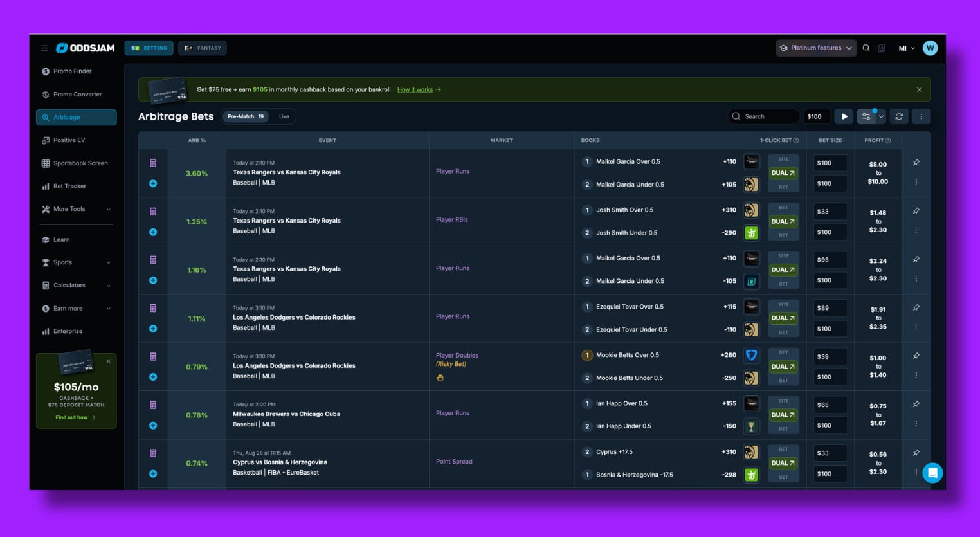Pin the 1.25% Josh Smith arb
This screenshot has width=980, height=537.
[916, 211]
